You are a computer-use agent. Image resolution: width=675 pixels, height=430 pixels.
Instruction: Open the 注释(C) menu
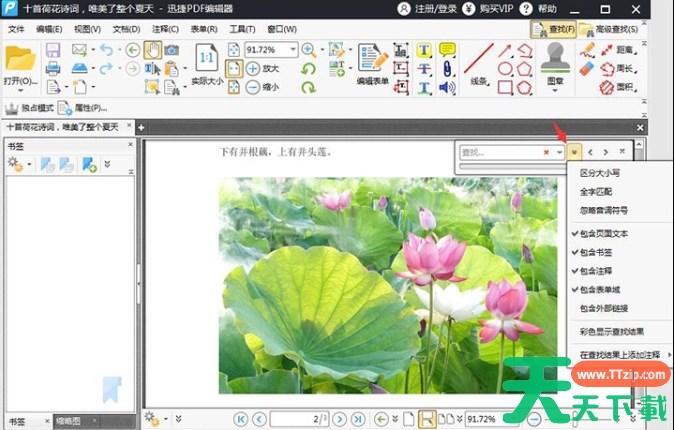pyautogui.click(x=165, y=29)
